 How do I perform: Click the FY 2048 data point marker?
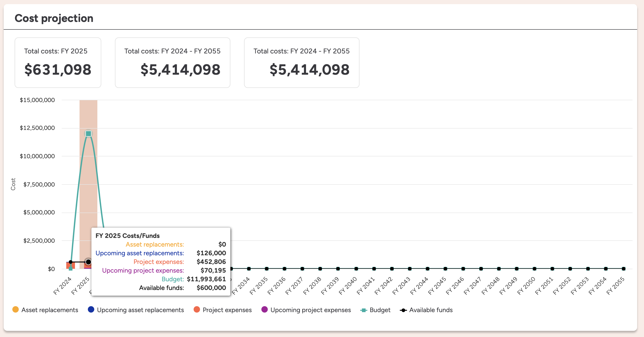click(499, 269)
